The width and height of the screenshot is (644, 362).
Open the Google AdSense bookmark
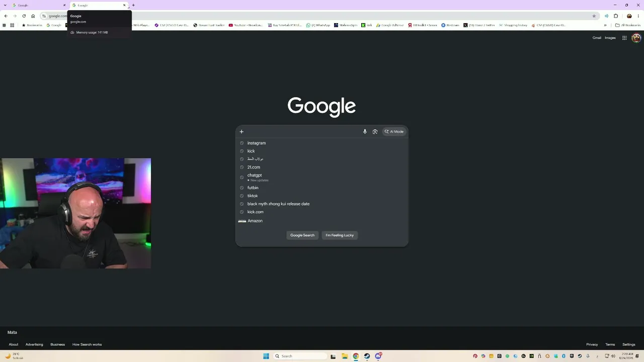389,25
